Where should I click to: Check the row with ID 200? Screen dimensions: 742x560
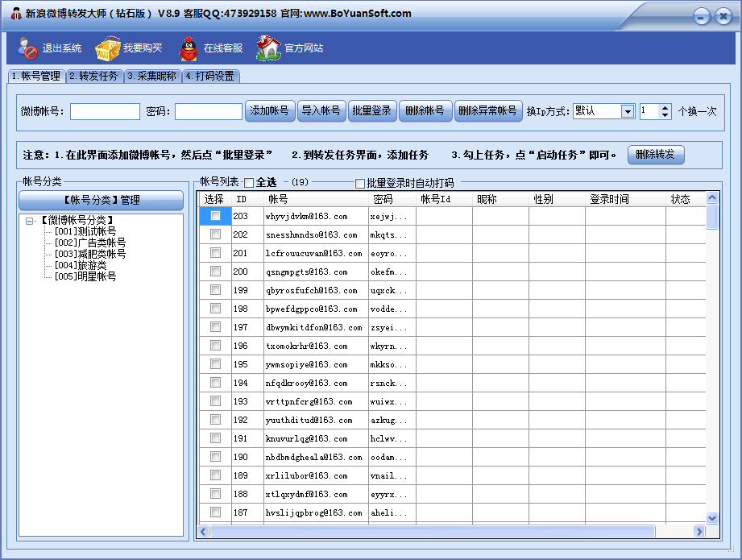[215, 272]
